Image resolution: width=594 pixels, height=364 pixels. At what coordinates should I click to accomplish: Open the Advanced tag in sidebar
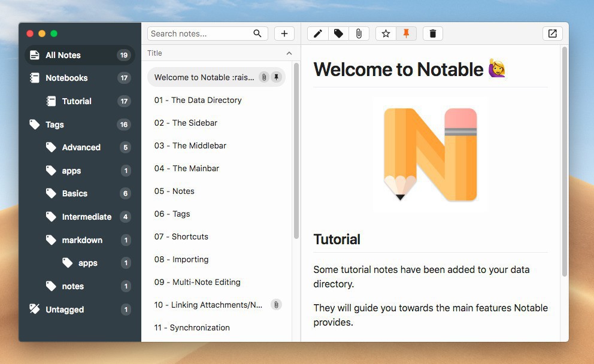click(x=81, y=147)
